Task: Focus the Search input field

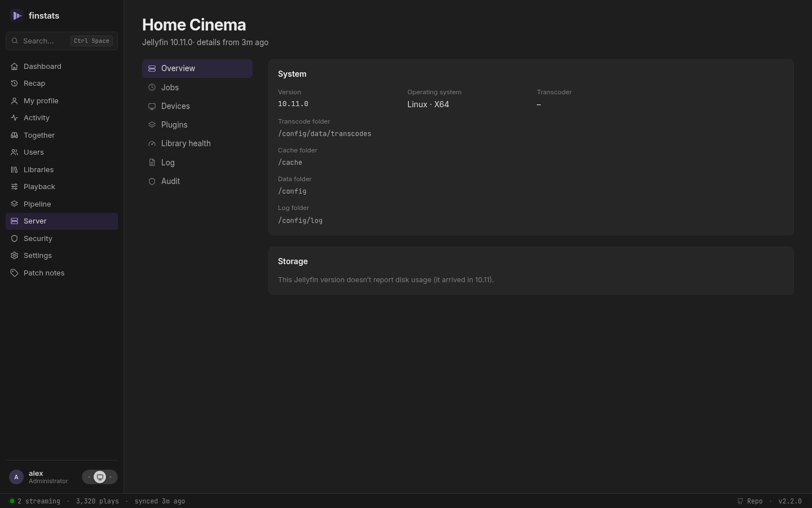Action: (61, 41)
